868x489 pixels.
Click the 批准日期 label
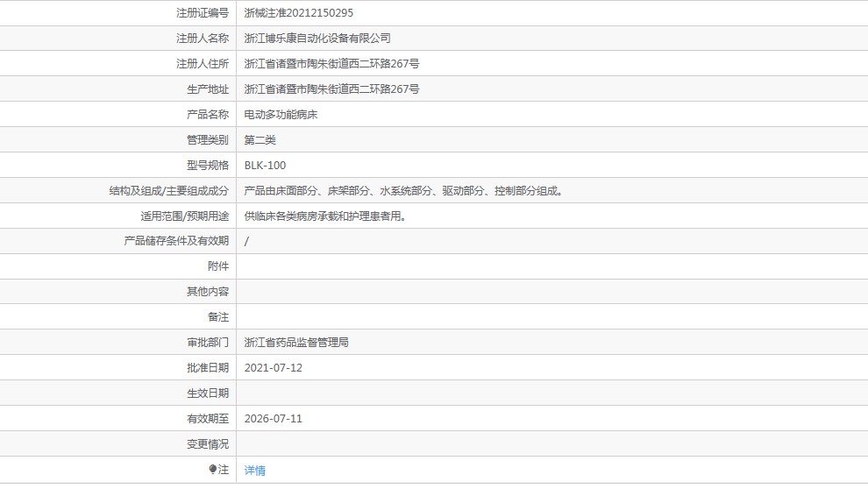click(208, 368)
